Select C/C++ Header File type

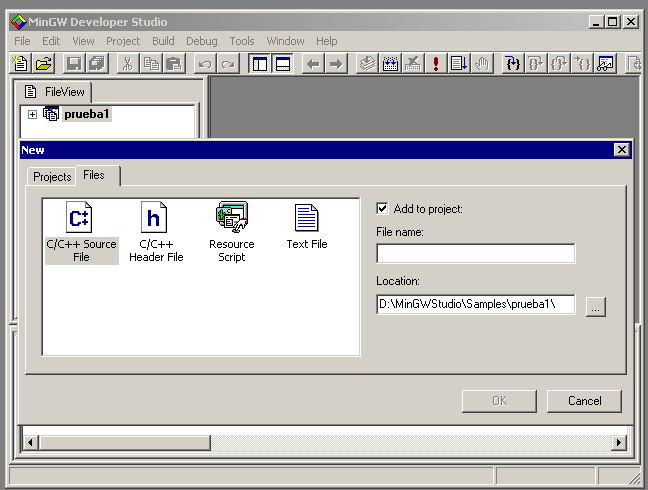pos(156,232)
